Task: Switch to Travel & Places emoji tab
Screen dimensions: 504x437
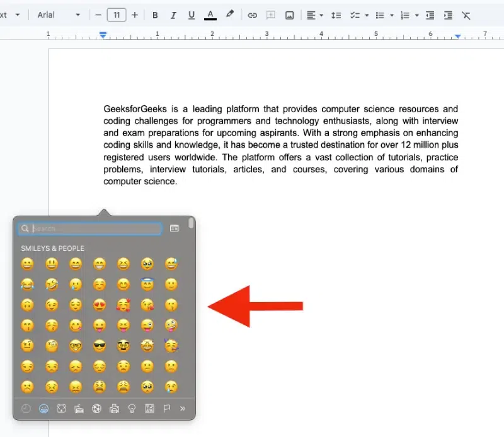Action: [115, 409]
